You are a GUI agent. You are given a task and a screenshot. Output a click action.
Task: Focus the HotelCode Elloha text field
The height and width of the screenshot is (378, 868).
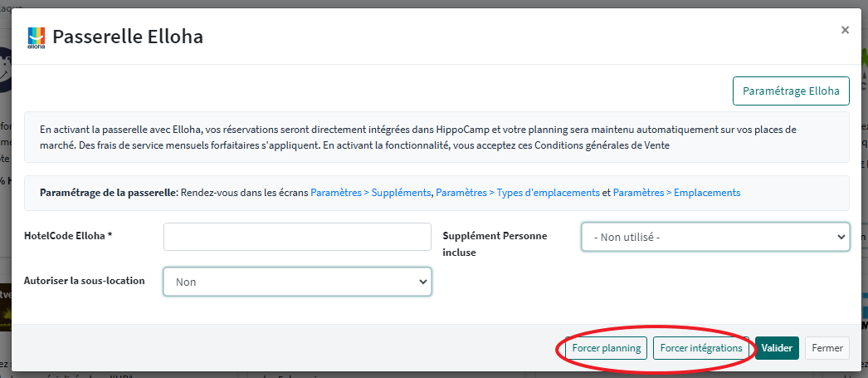pos(297,236)
